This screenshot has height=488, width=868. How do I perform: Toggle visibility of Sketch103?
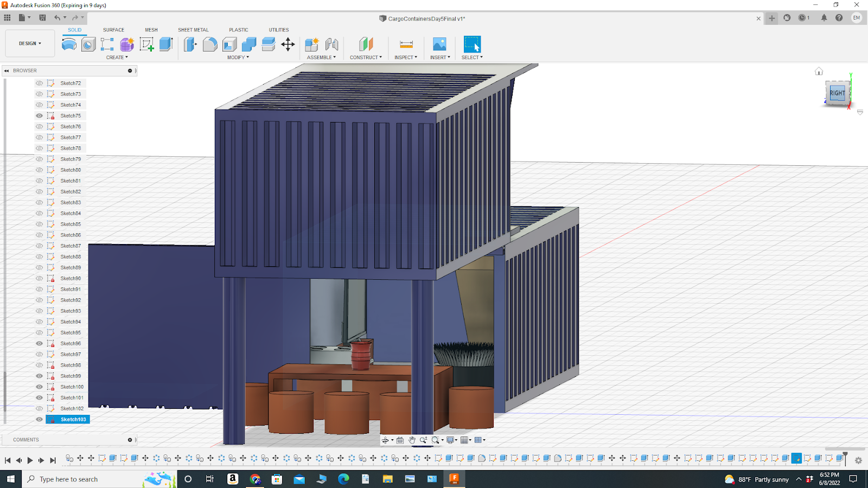point(39,419)
